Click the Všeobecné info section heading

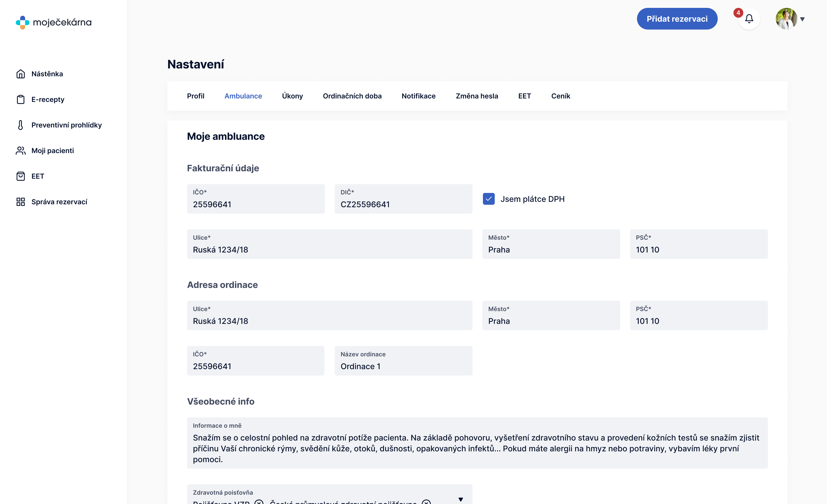click(x=221, y=401)
